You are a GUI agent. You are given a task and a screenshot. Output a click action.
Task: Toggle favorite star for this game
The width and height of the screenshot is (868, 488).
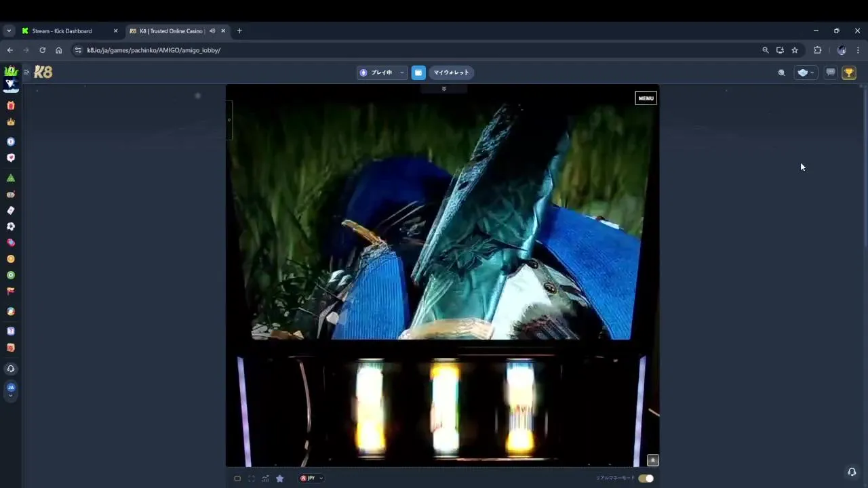point(279,479)
